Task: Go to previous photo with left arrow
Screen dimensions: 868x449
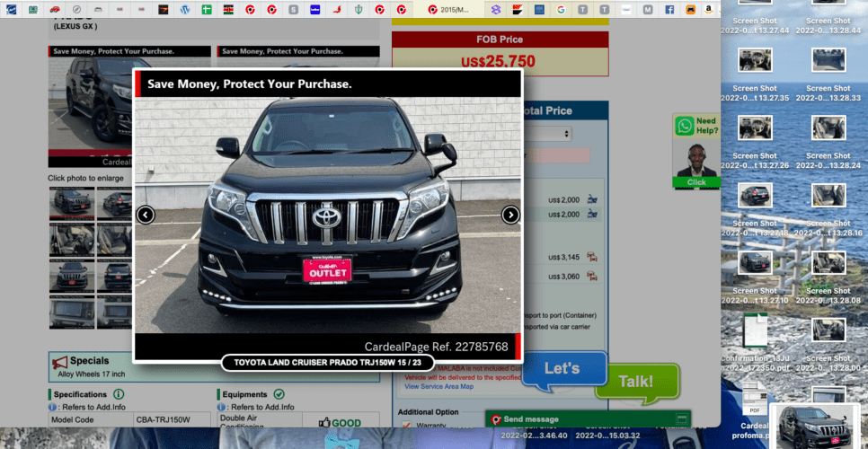Action: pos(146,215)
